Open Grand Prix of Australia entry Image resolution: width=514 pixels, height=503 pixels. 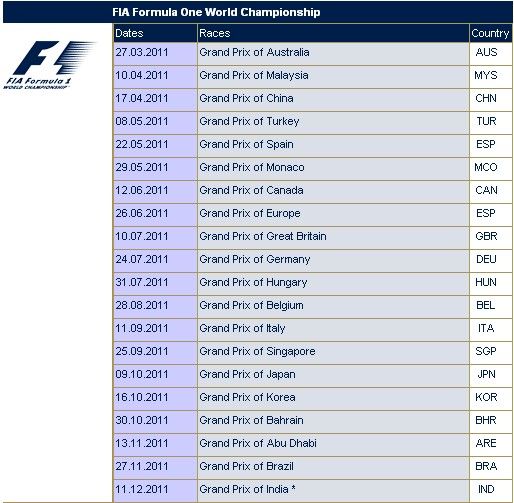(x=254, y=52)
